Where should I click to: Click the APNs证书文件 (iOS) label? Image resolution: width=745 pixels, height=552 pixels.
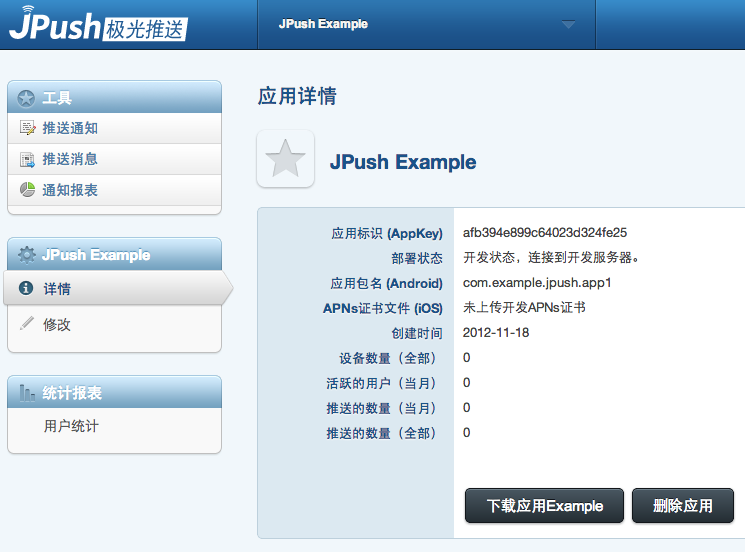pyautogui.click(x=383, y=308)
